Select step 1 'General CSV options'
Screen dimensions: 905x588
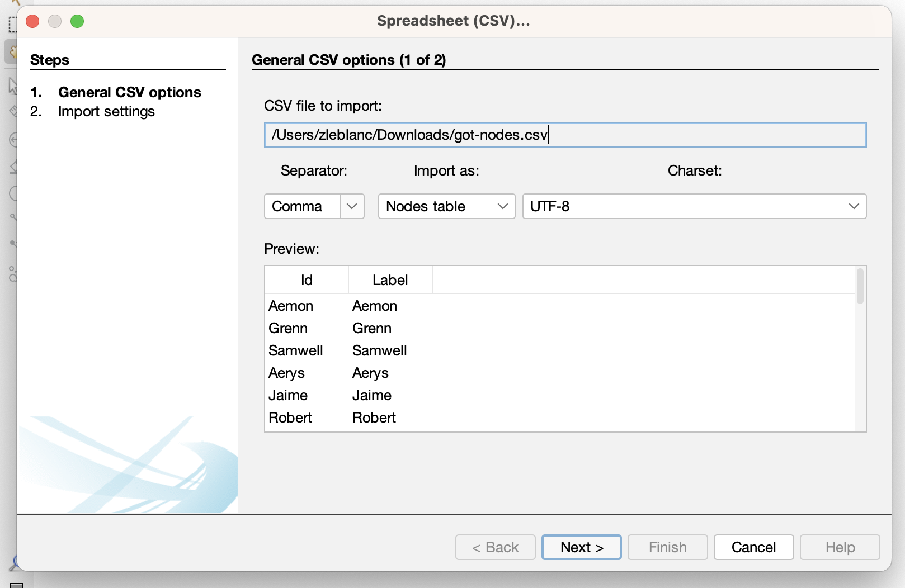[129, 92]
